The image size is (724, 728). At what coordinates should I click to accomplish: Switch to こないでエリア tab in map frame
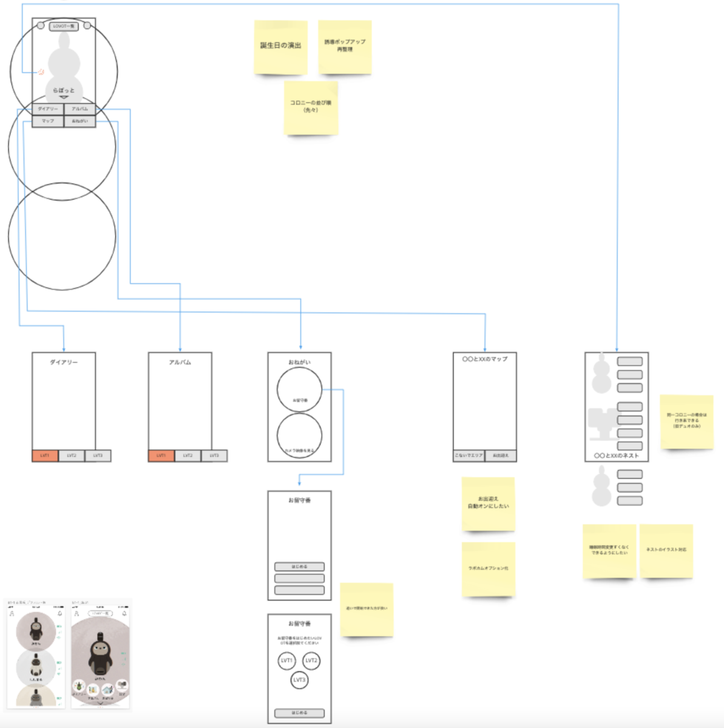pos(469,456)
